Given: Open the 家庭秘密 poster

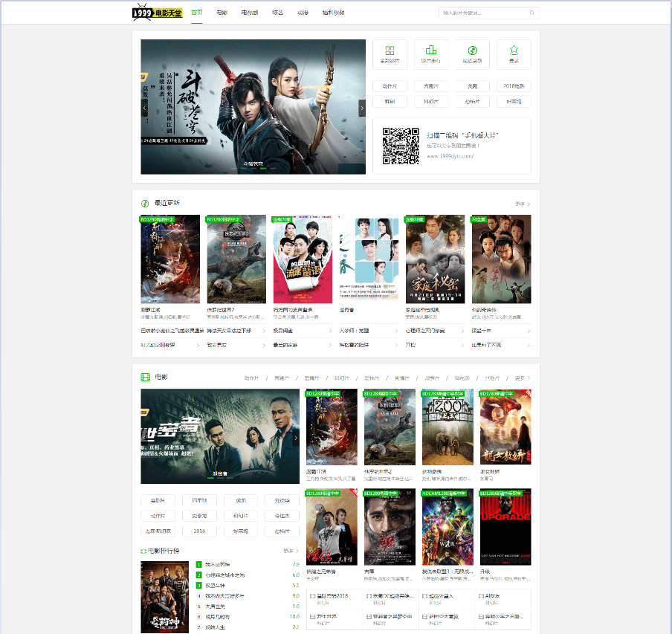Looking at the screenshot, I should point(435,259).
